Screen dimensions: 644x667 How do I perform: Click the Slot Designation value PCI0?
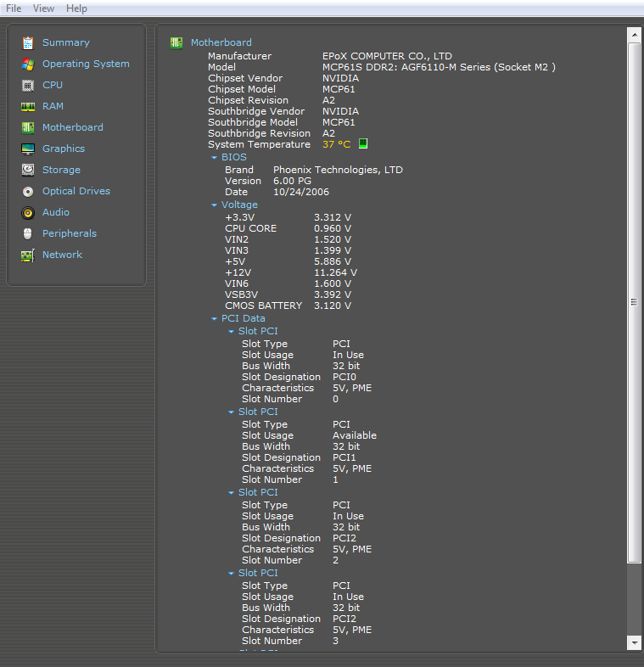[x=344, y=377]
